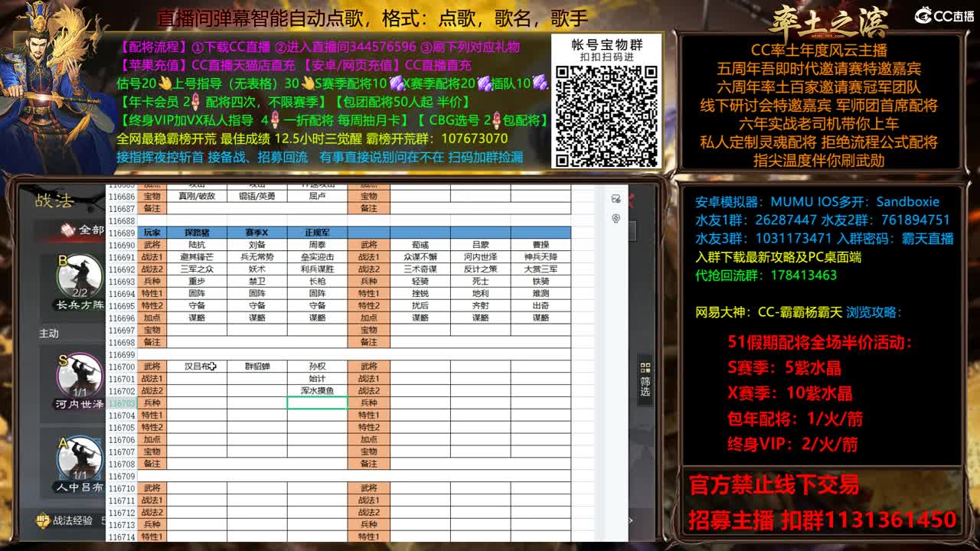980x551 pixels.
Task: Select the highlighted empty cell in row 116703
Action: click(317, 403)
